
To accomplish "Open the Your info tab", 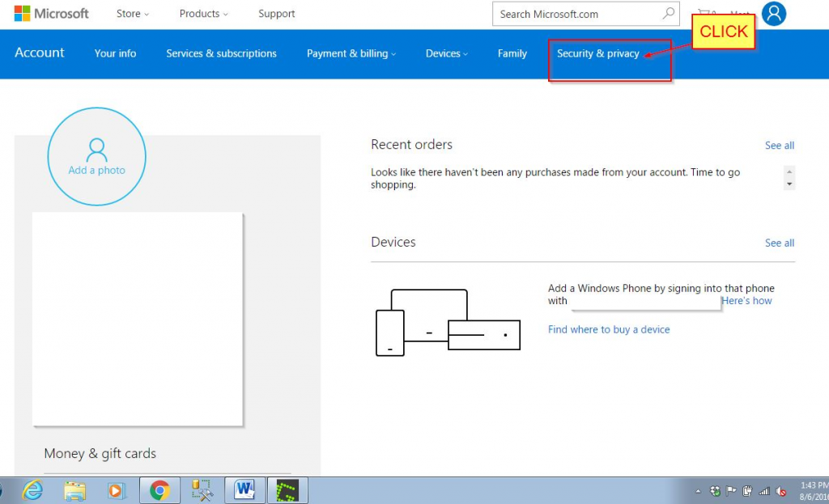I will (x=115, y=53).
